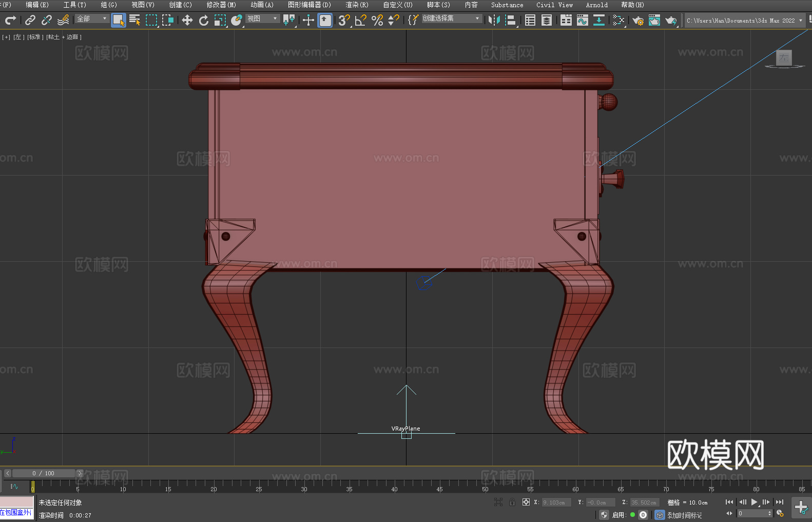Open the Substance menu
This screenshot has width=812, height=522.
click(507, 5)
